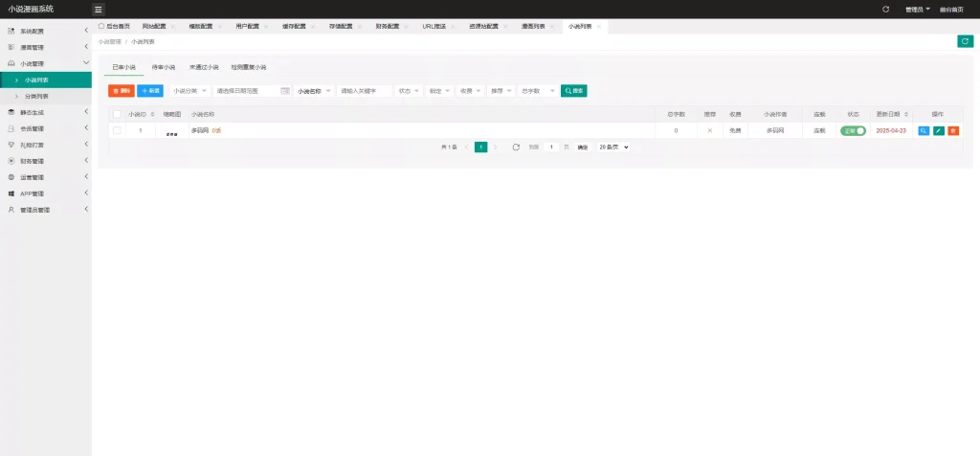Close the 小说列表 tab with its X
Viewport: 980px width, 456px height.
click(599, 27)
